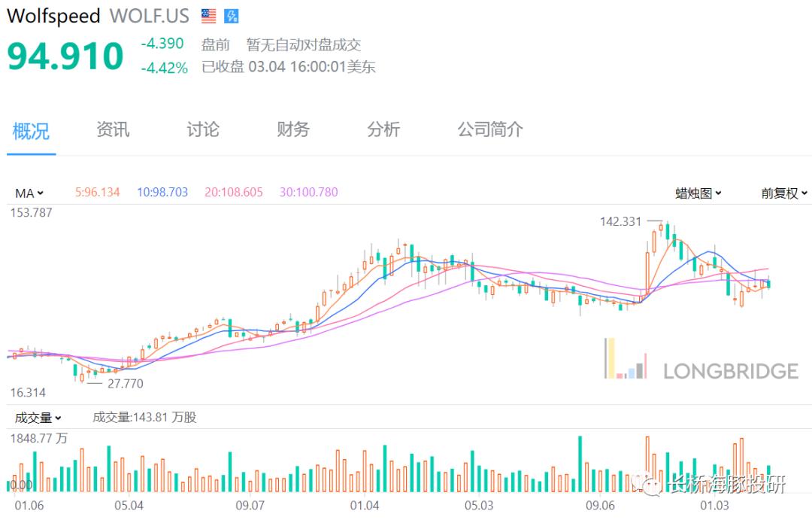Click the MA10 value 98.703 label
The image size is (812, 520).
[x=162, y=193]
